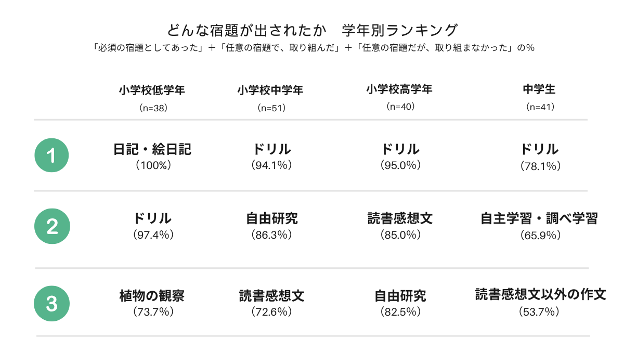
Task: Click the 植物の観察 entry
Action: pyautogui.click(x=152, y=296)
